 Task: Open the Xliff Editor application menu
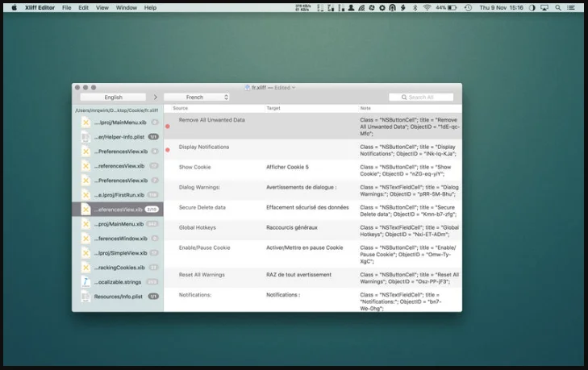click(40, 7)
